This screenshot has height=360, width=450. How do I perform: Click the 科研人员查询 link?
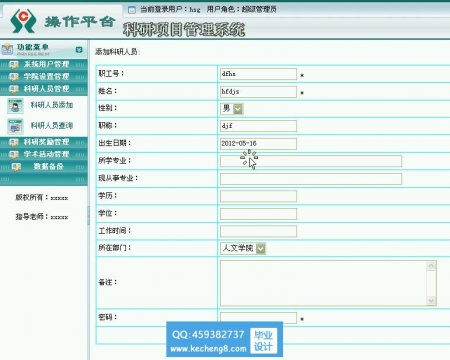coord(52,125)
